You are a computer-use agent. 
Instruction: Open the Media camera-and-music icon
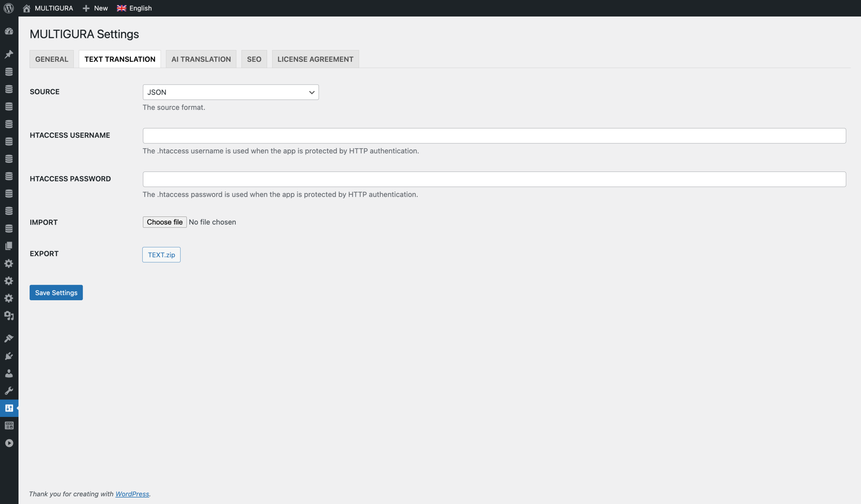point(9,315)
